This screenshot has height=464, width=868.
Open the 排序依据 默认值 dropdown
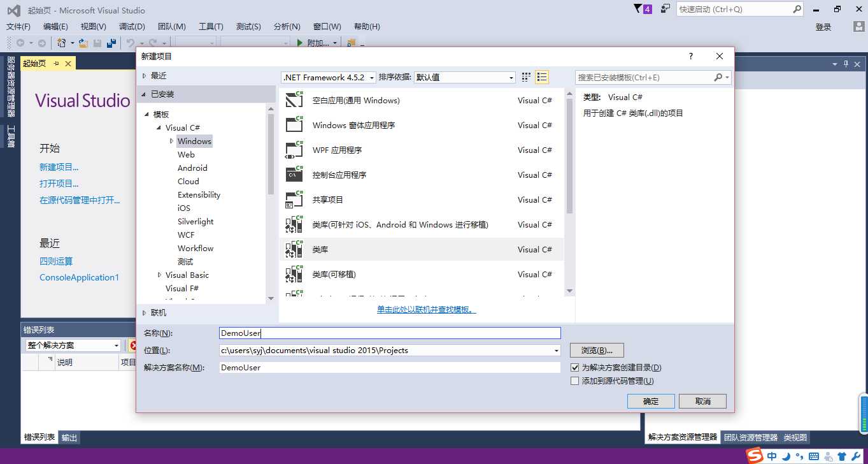point(464,77)
